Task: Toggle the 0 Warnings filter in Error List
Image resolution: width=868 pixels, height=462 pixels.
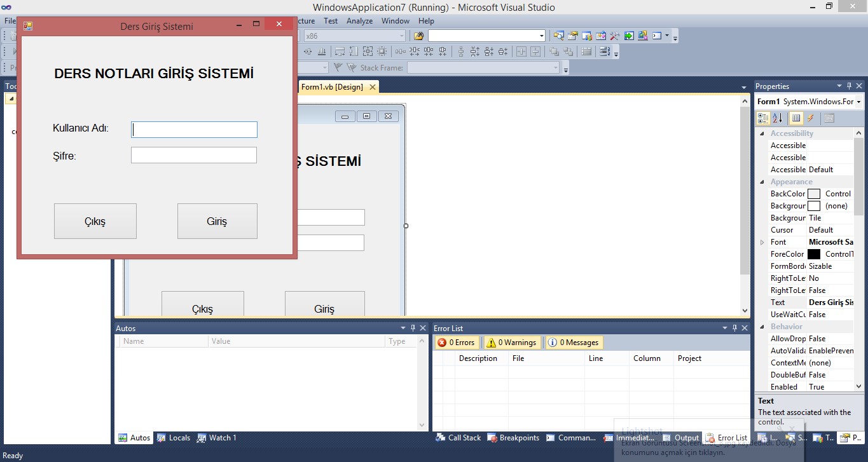Action: click(x=511, y=343)
